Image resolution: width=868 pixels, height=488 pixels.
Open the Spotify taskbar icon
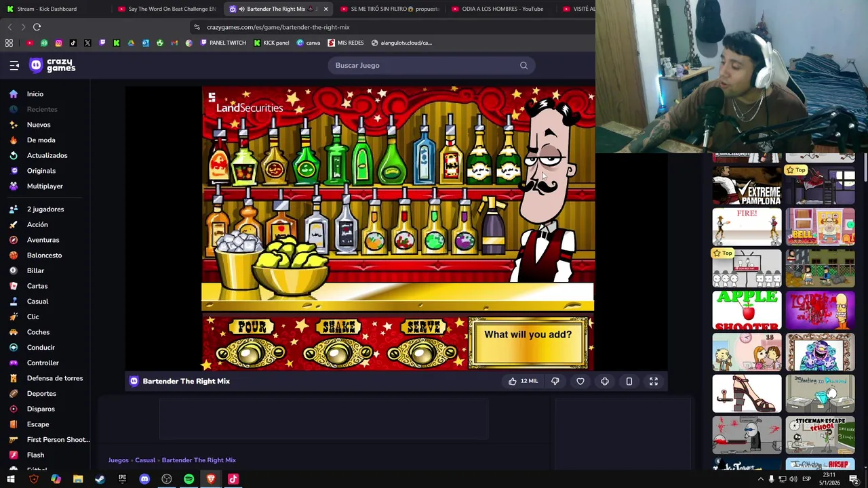tap(189, 479)
